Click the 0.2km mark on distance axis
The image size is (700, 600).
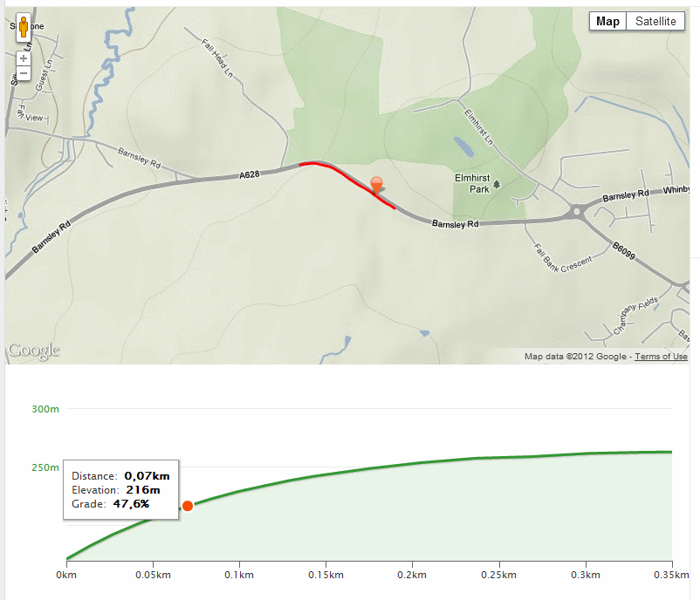tap(412, 575)
